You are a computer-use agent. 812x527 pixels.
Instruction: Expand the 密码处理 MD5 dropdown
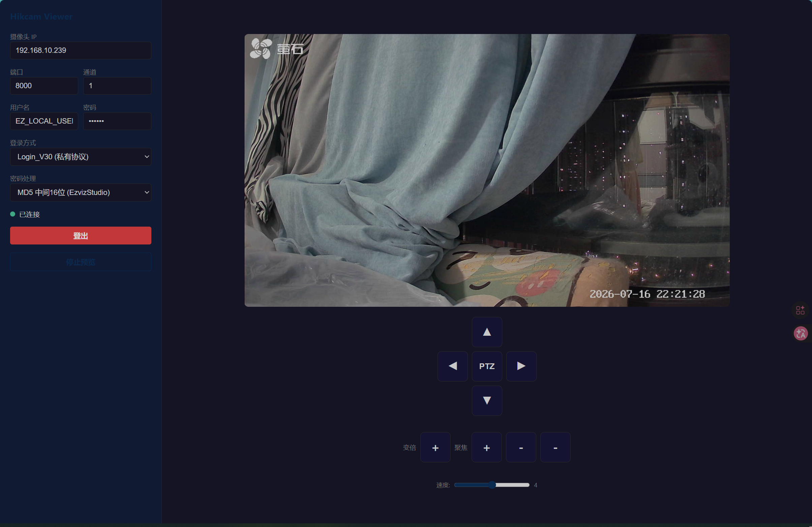(81, 192)
